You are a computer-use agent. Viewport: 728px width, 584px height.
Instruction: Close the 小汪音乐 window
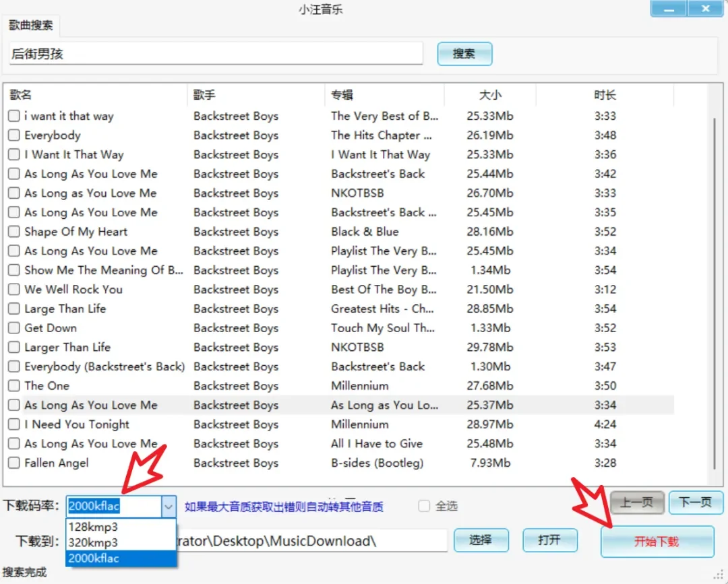[x=706, y=8]
